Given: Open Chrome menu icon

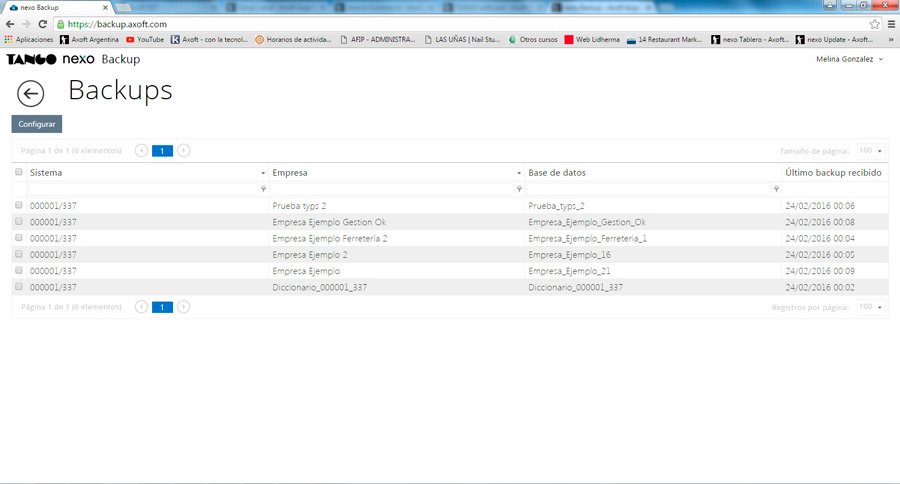Looking at the screenshot, I should click(x=891, y=24).
